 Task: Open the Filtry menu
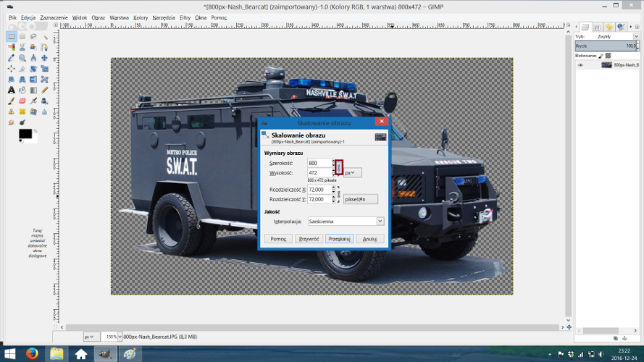185,17
